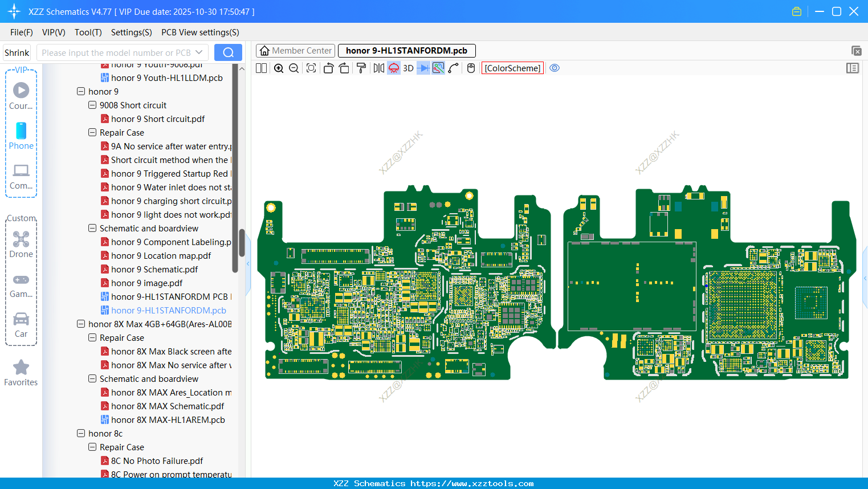Toggle the trace routing display button
Viewport: 868px width, 489px height.
click(x=438, y=68)
